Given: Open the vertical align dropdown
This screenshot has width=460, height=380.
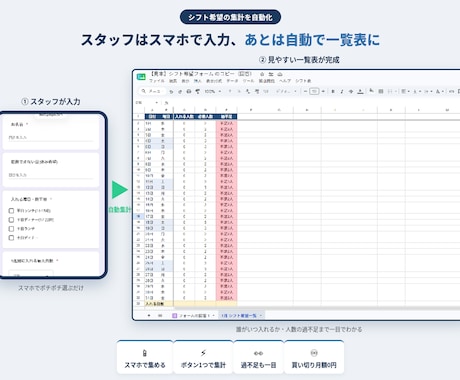Looking at the screenshot, I should tap(417, 91).
